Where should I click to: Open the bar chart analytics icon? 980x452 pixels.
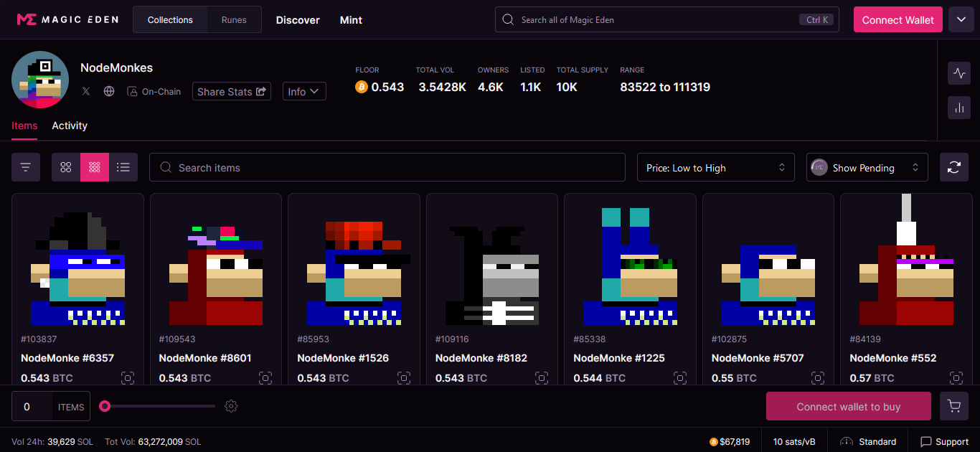959,108
